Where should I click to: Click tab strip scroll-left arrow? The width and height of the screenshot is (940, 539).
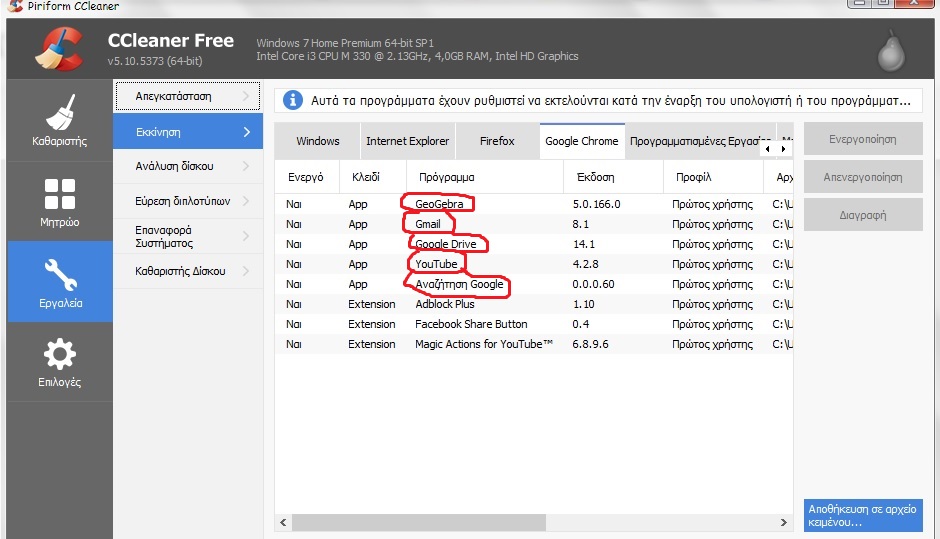tap(767, 149)
